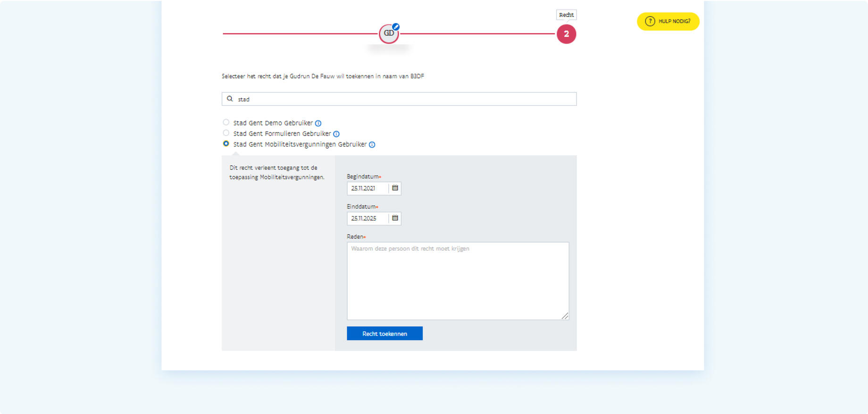Select Stad Gent Demo Gebruiker radio
Viewport: 868px width, 414px height.
(x=226, y=122)
